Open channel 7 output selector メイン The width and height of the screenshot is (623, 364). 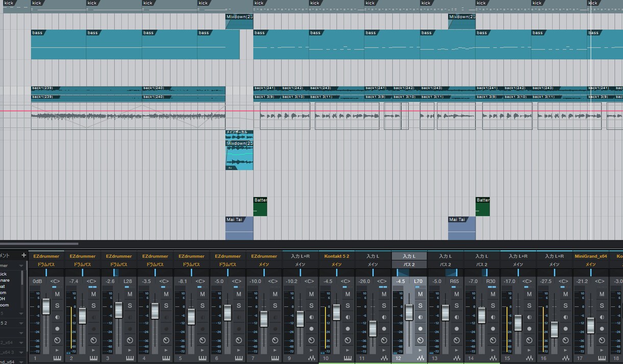point(264,264)
